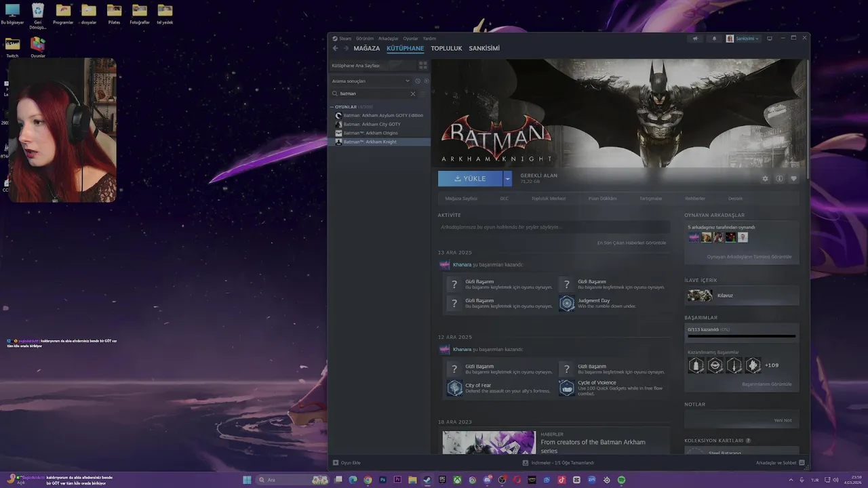Open the Oyunlar menu
The height and width of the screenshot is (488, 868).
click(x=411, y=39)
